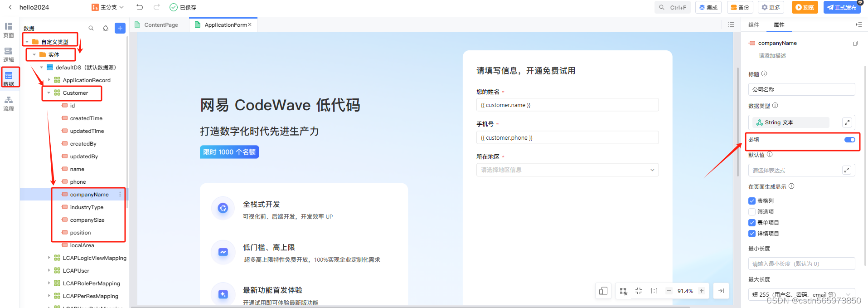
Task: Expand the LCAPRolePerMapping entity
Action: (x=49, y=283)
